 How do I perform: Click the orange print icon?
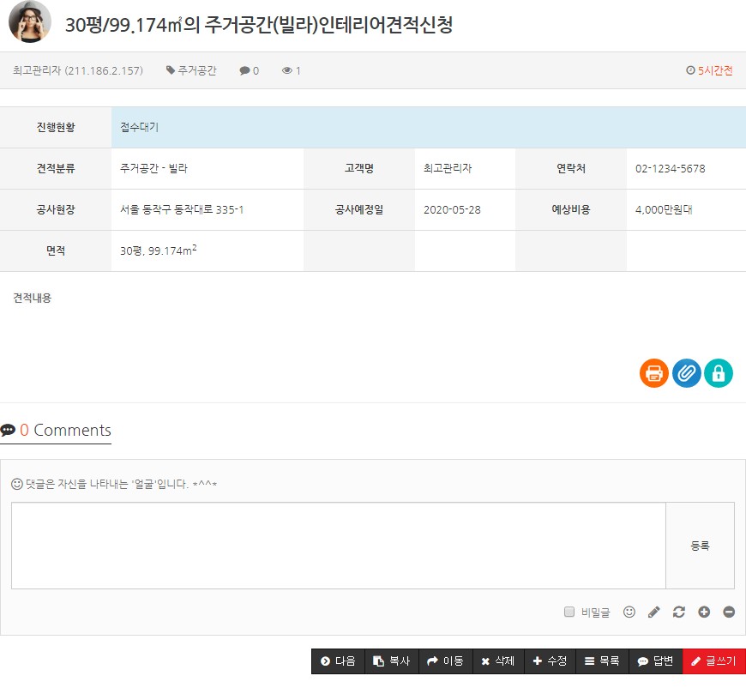pyautogui.click(x=653, y=373)
